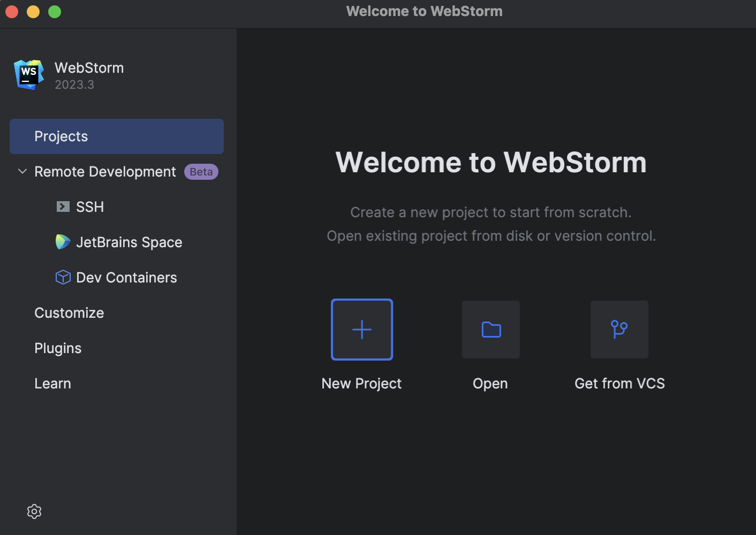Select the WebStorm 2023.3 version text
This screenshot has height=535, width=756.
(x=74, y=85)
